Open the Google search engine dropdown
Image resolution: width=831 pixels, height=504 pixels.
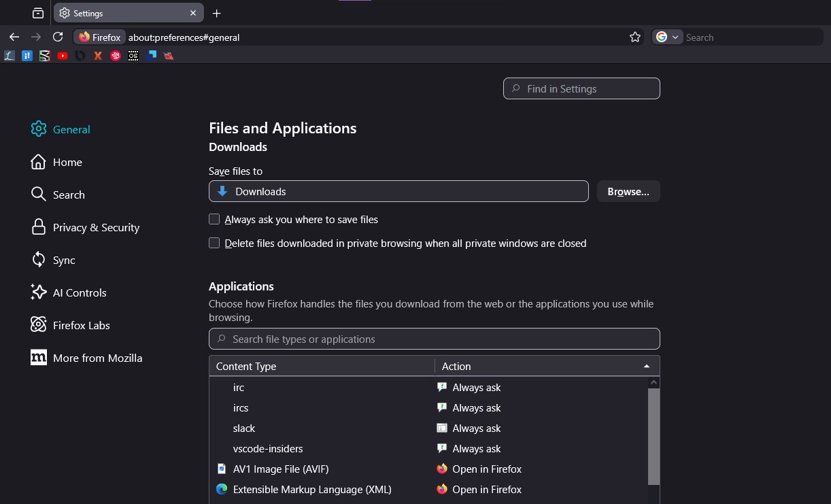pos(667,37)
